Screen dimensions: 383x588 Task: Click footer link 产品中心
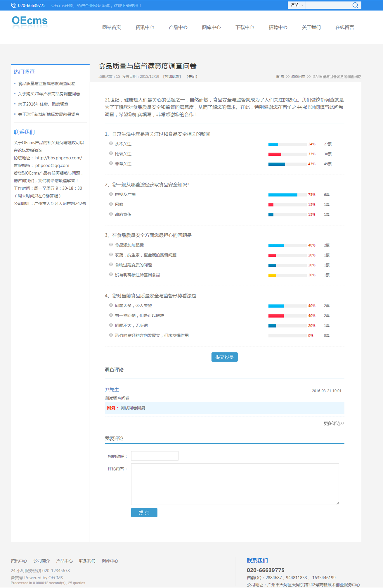click(65, 561)
